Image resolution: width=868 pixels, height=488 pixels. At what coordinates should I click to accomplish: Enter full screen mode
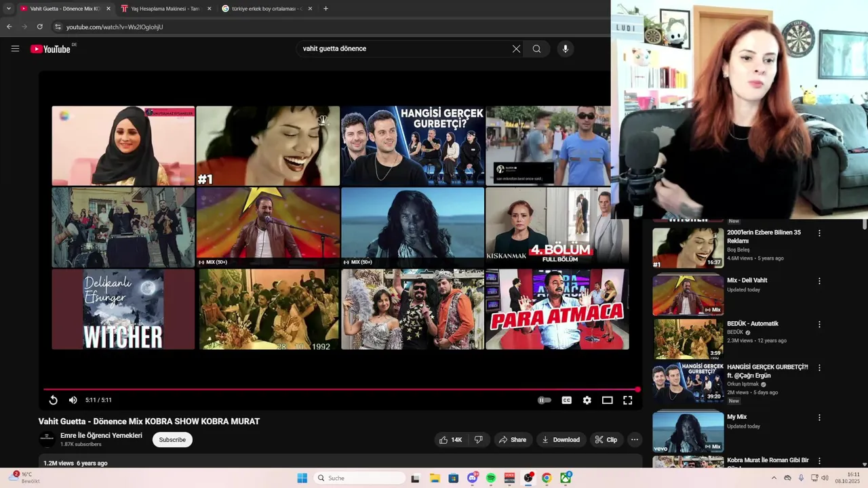[x=628, y=400]
